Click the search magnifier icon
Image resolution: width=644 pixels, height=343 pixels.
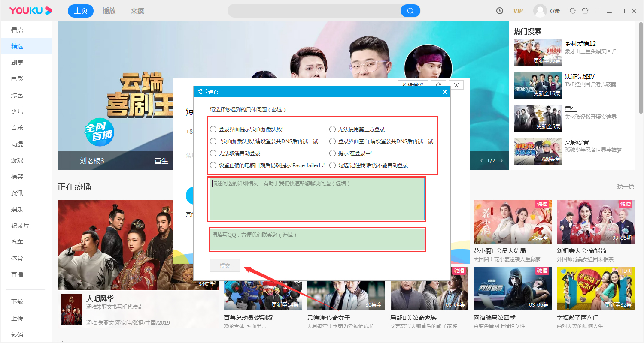coord(410,10)
